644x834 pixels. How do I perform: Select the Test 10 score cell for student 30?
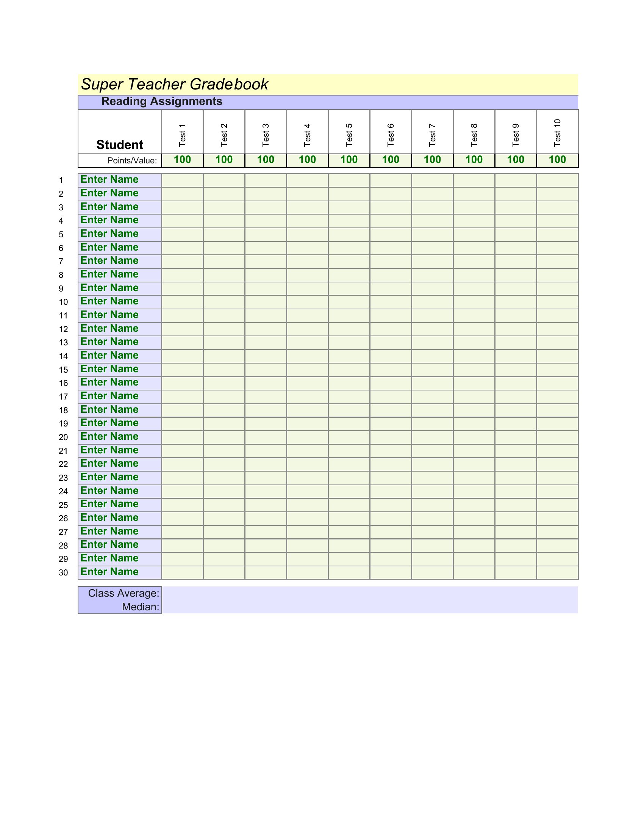[557, 572]
